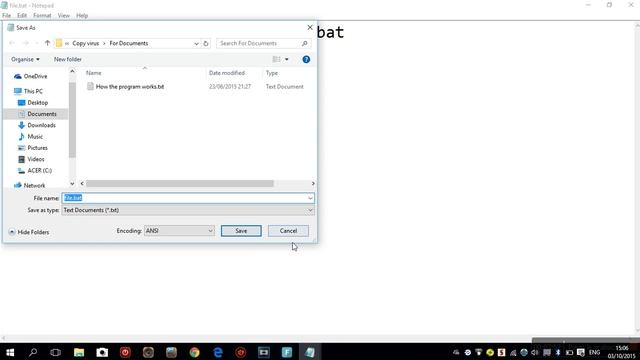Click the horizontal scrollbar in file list
The height and width of the screenshot is (360, 640).
pos(180,184)
